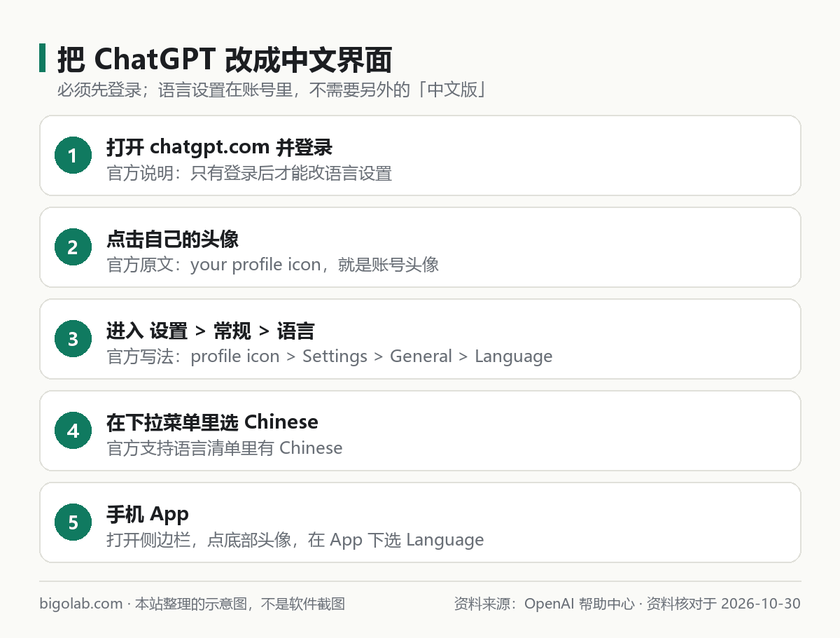
Task: Select the heading "手机 App"
Action: tap(148, 514)
